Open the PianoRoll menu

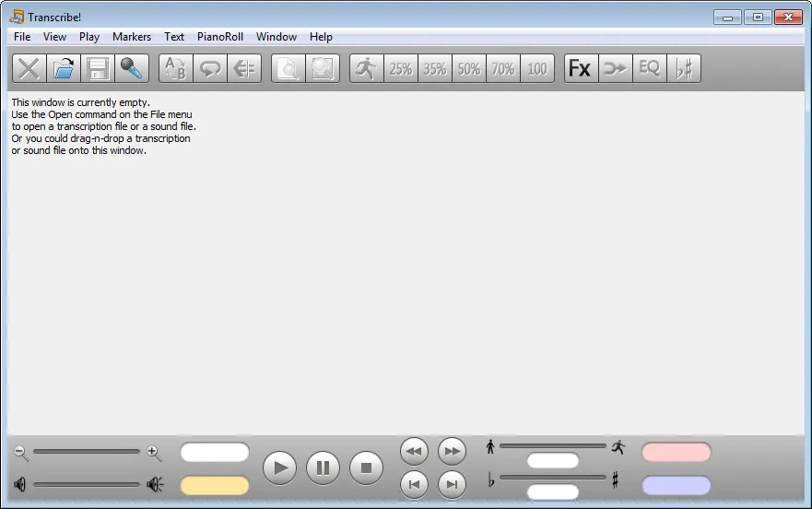(x=220, y=37)
